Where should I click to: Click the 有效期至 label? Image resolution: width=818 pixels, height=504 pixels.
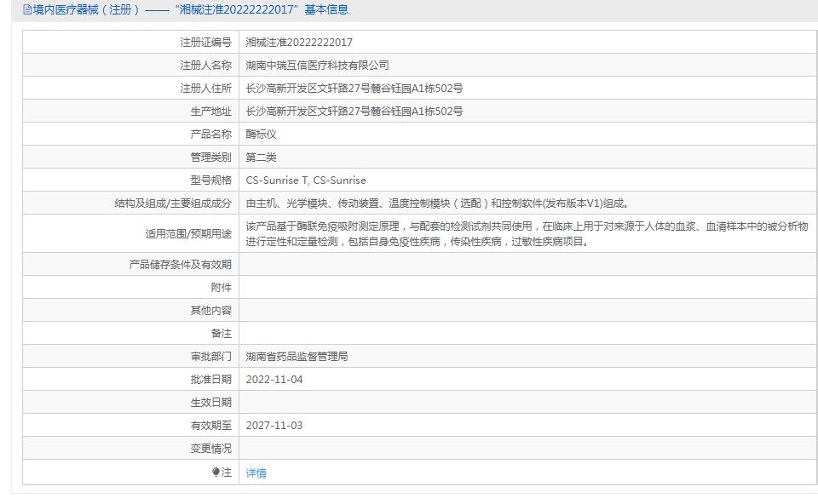click(210, 425)
